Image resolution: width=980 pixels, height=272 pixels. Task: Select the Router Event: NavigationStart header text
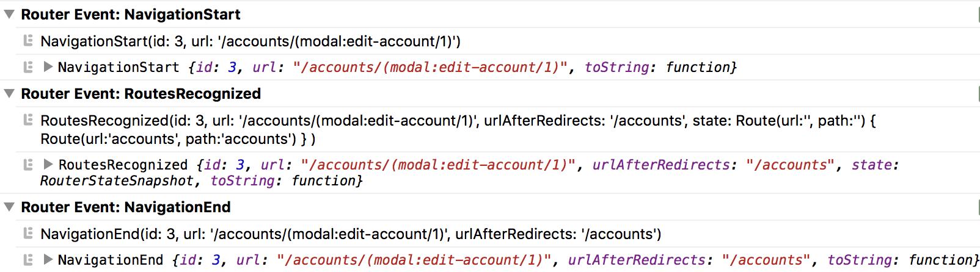(x=131, y=15)
